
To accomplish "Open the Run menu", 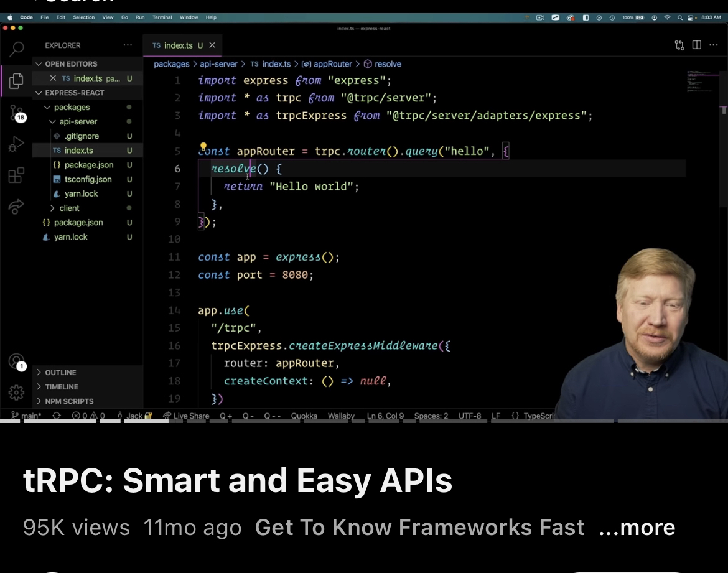I will point(140,17).
